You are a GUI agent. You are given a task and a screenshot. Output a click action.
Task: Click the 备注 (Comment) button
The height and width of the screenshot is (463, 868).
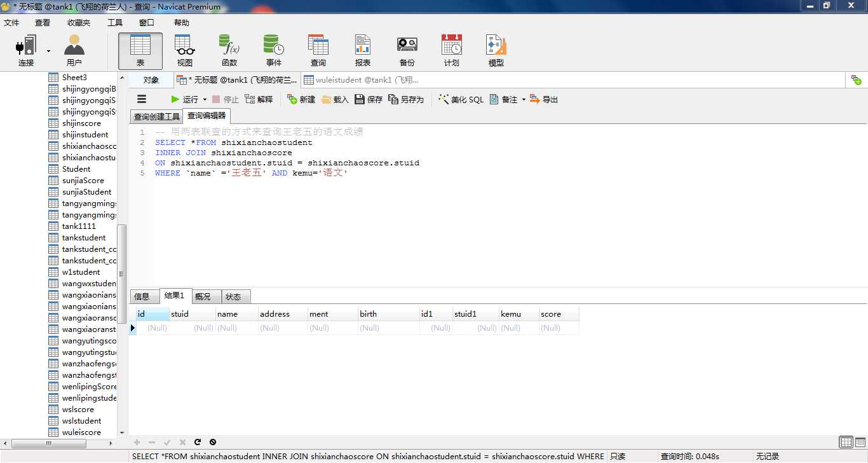[x=504, y=99]
